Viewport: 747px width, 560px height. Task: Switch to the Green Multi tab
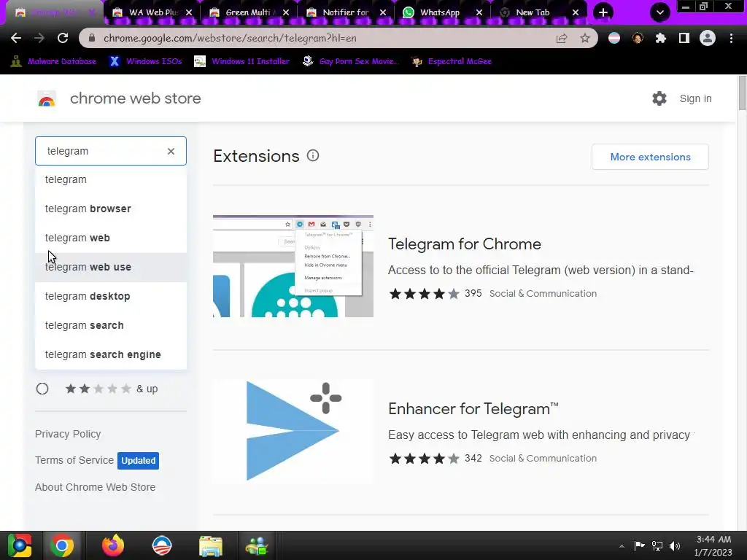coord(248,12)
